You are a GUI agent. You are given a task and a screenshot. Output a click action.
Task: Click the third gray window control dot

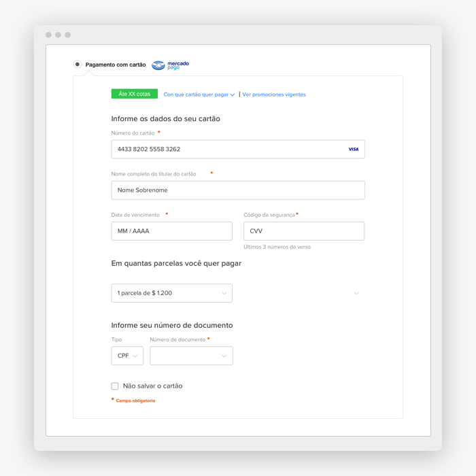pos(68,35)
